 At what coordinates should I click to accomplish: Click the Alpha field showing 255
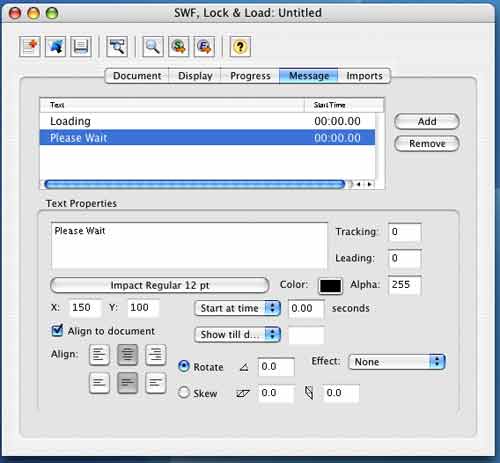pos(405,285)
